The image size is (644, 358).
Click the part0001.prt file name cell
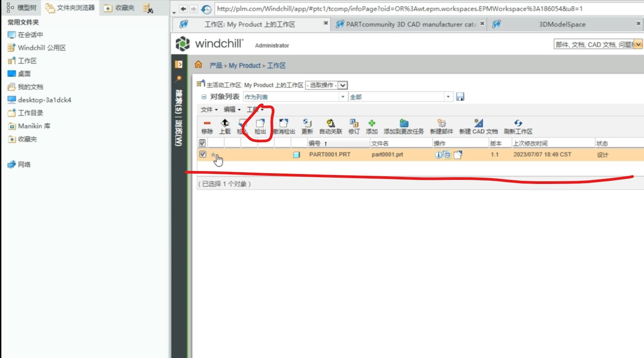pyautogui.click(x=387, y=155)
